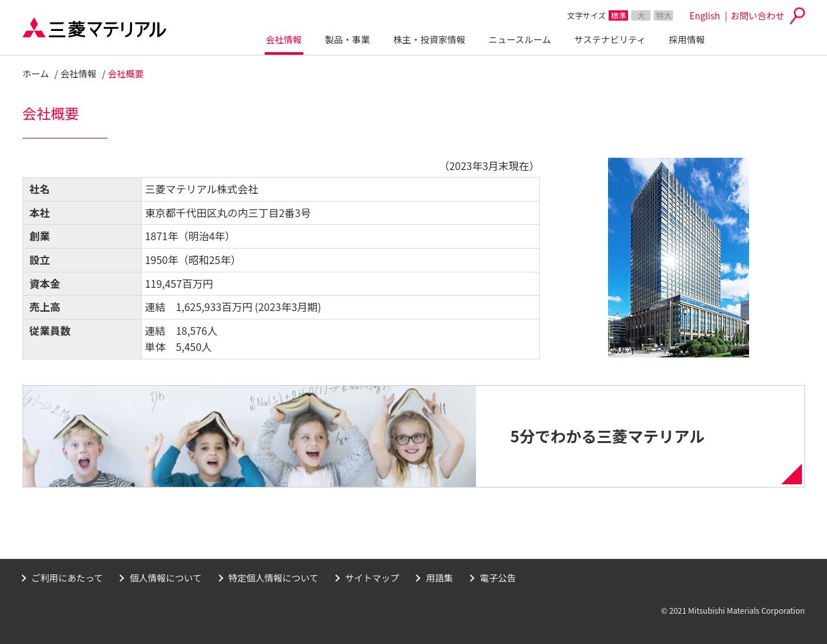Set font size to 標準
This screenshot has height=644, width=827.
[x=618, y=15]
